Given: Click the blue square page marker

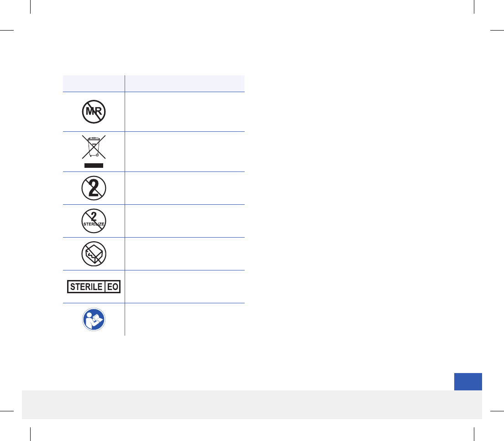Looking at the screenshot, I should (468, 382).
